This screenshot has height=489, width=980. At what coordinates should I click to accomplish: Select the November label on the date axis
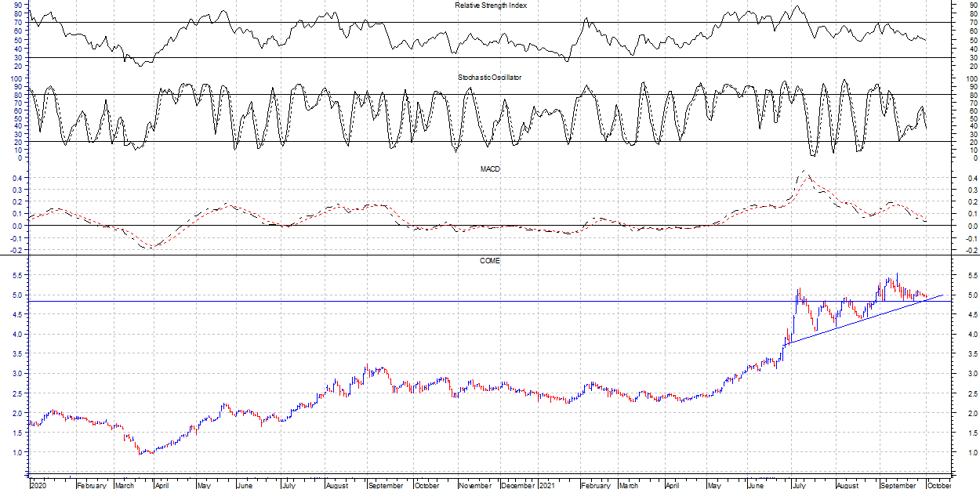(x=474, y=485)
